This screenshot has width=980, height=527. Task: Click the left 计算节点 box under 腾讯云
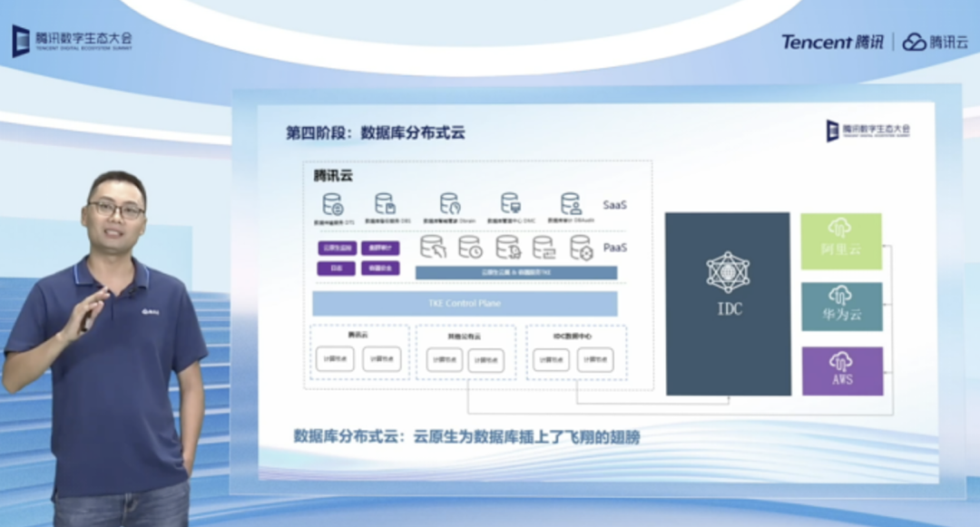(x=335, y=359)
